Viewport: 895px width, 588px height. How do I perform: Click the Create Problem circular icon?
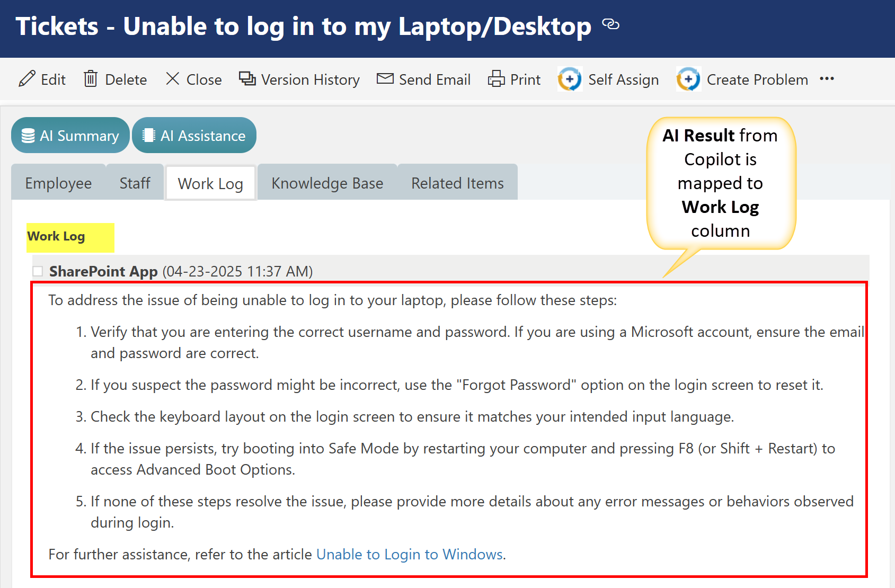689,79
